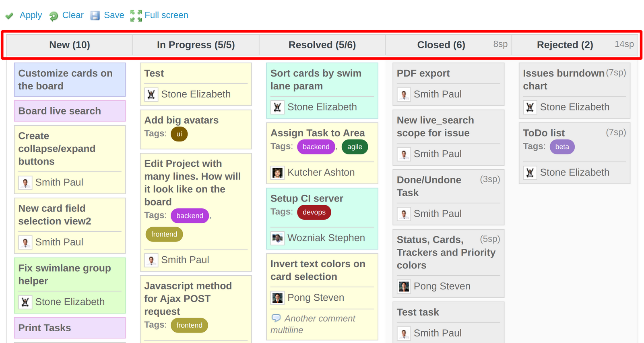Click the backend tag on Assign Task to Area card

pyautogui.click(x=316, y=147)
